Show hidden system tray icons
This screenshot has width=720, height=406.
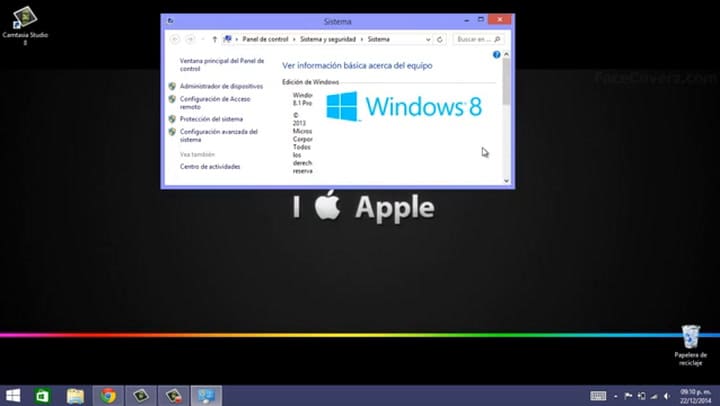point(615,395)
